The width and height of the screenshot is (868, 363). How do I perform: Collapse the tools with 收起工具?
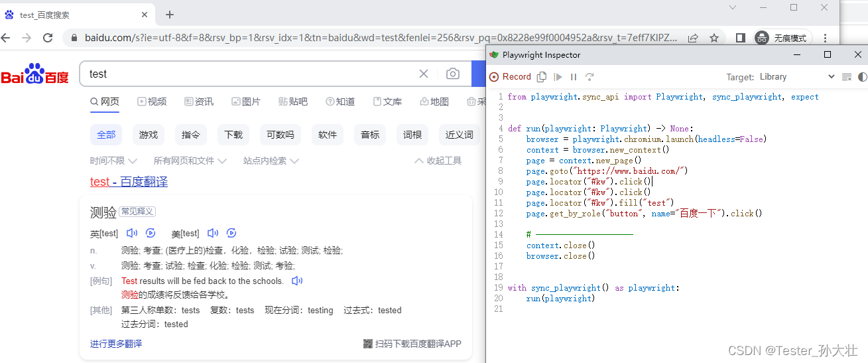[438, 161]
